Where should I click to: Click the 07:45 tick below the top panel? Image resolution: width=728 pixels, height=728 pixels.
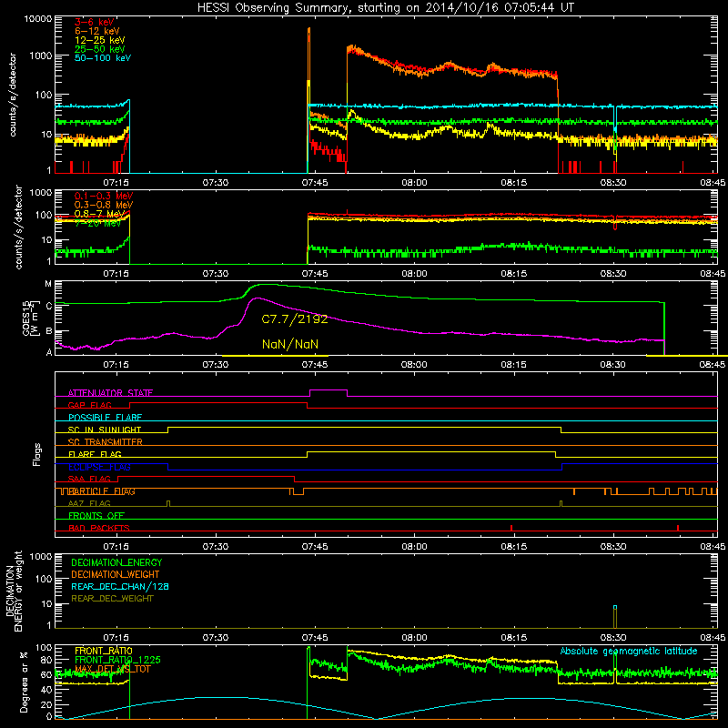315,183
